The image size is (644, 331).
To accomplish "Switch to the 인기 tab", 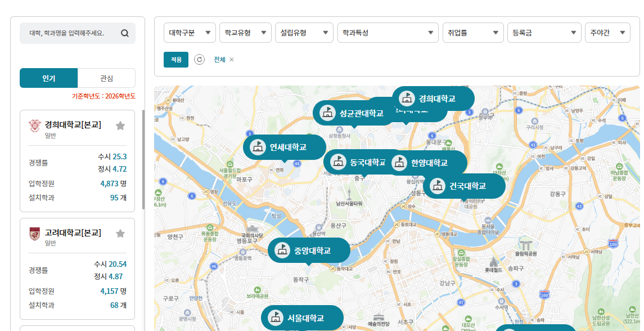I will (48, 78).
